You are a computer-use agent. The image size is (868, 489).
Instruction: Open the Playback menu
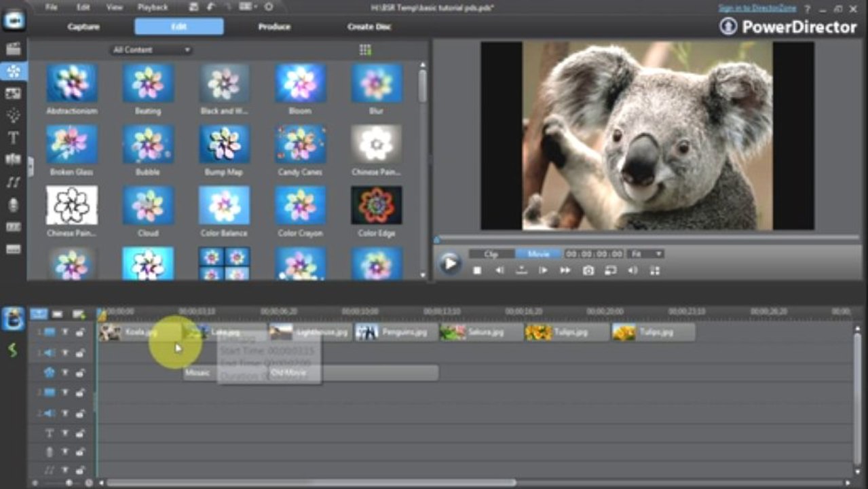153,7
